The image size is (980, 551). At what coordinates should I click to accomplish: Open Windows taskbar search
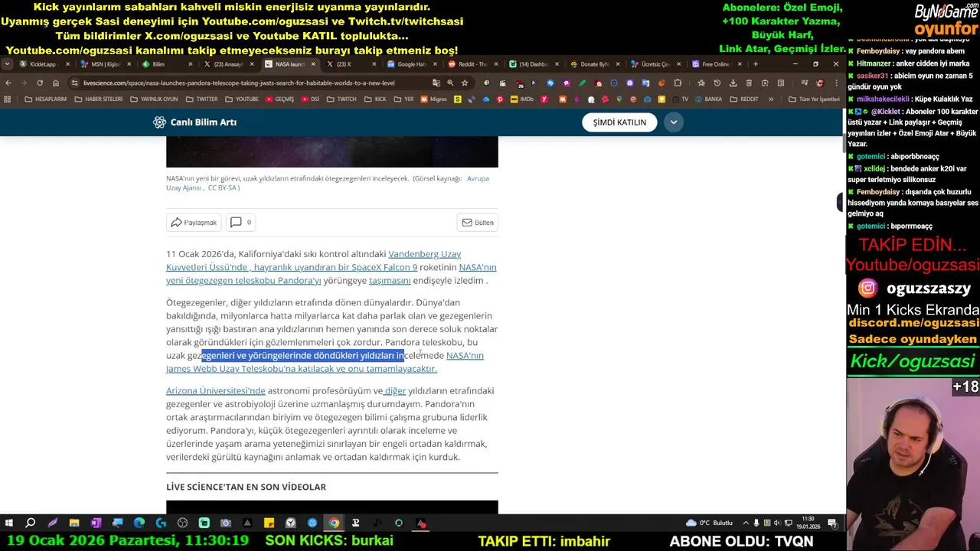[31, 523]
